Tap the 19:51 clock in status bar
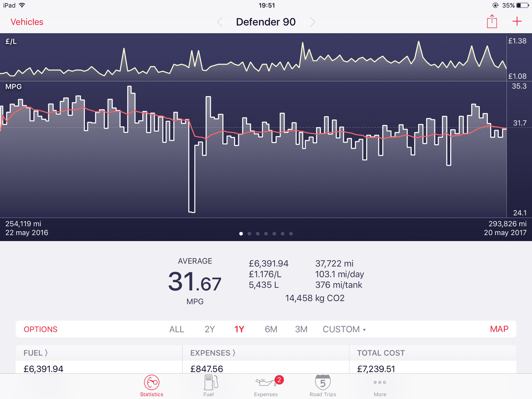This screenshot has height=399, width=532. 267,5
